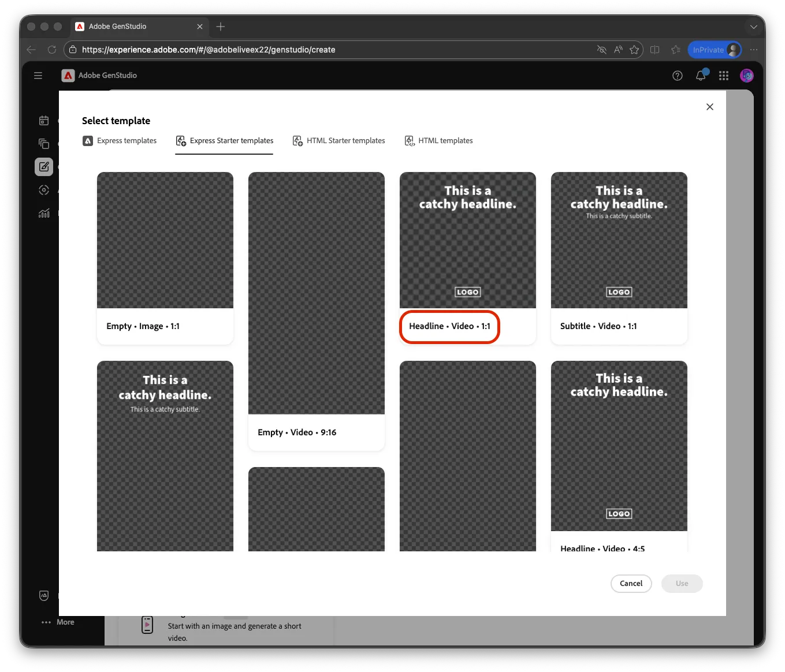Open the bar chart insights icon in sidebar

tap(44, 213)
